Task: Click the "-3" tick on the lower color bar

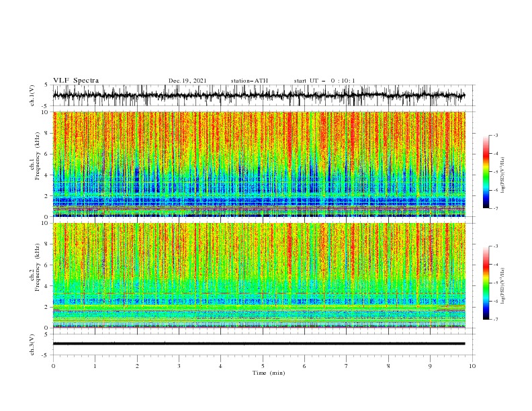Action: 496,246
